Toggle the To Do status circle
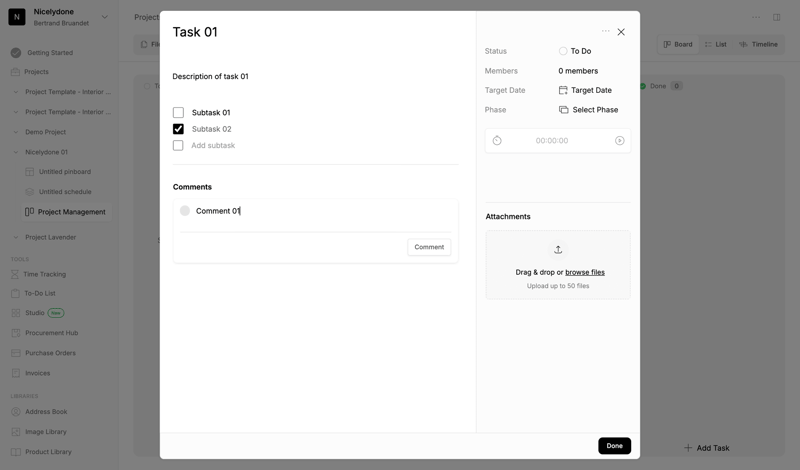Screen dimensions: 800x470 (563, 51)
